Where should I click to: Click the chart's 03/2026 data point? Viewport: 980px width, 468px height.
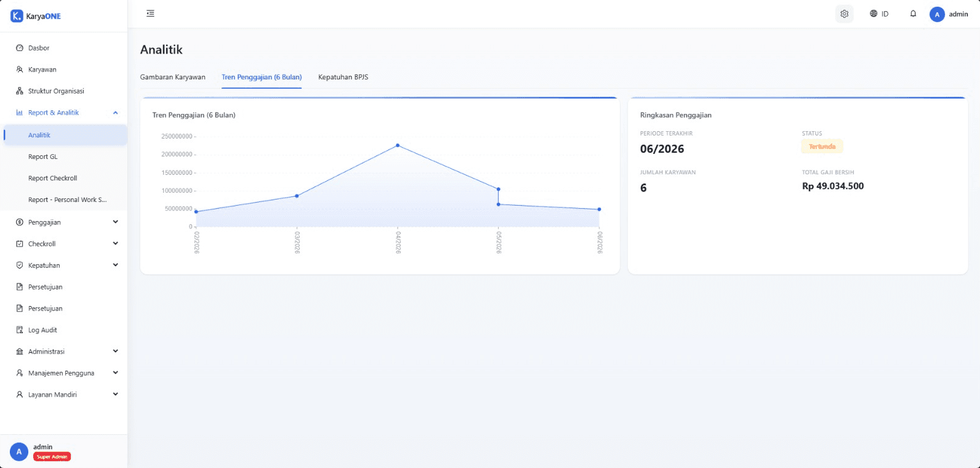coord(297,196)
